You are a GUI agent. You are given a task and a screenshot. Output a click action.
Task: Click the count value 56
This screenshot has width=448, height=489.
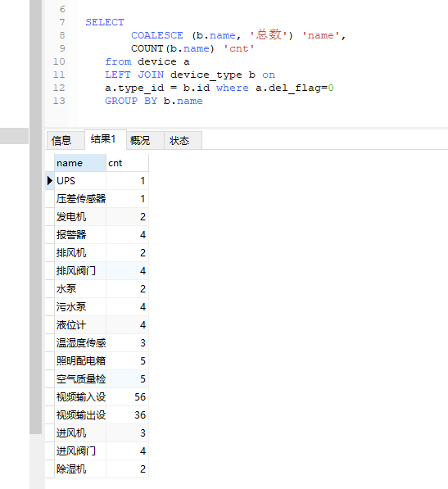click(x=140, y=397)
